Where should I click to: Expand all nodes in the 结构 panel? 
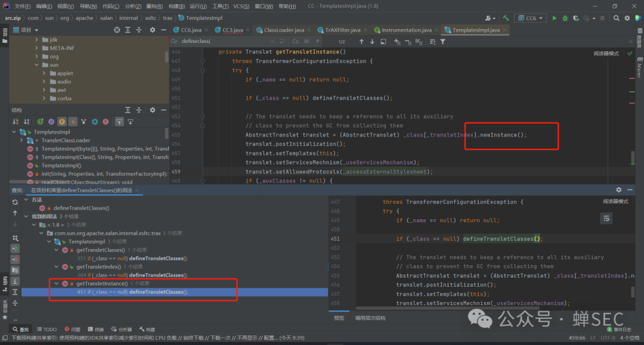click(127, 110)
